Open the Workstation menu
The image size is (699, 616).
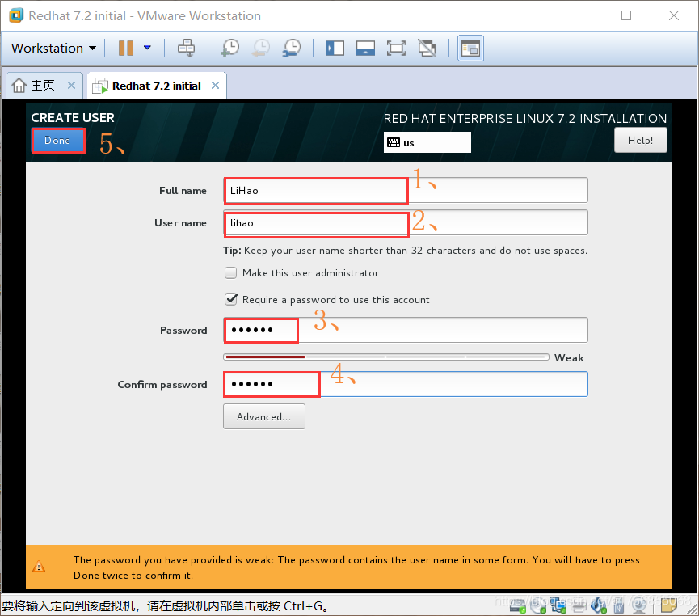[x=53, y=48]
